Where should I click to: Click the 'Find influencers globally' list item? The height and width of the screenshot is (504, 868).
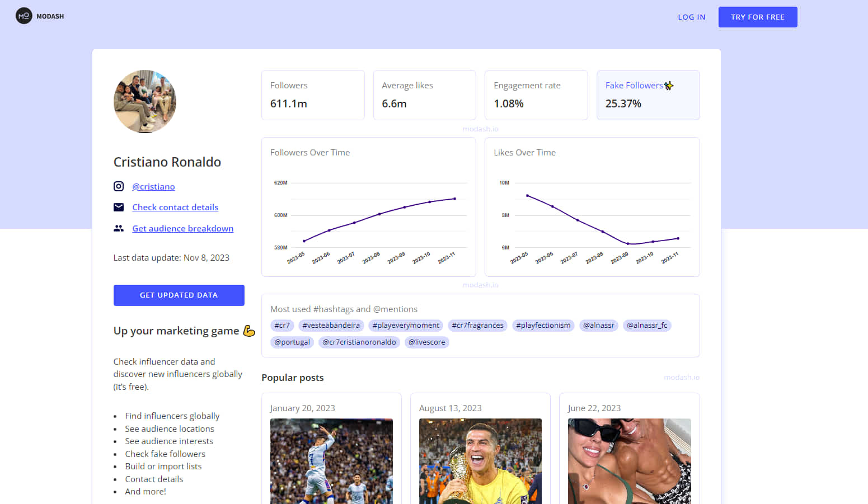coord(172,416)
